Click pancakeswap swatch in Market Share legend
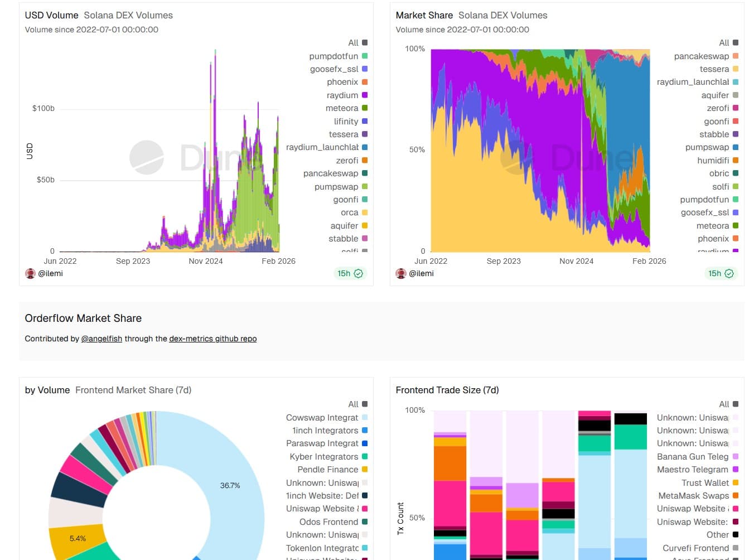The image size is (754, 560). 736,56
